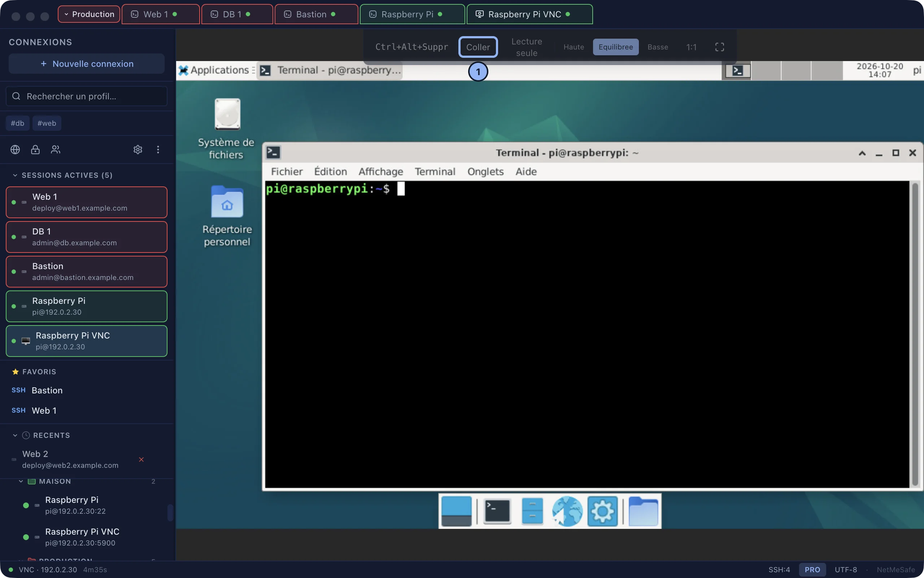Collapse the Recents section
Image resolution: width=924 pixels, height=578 pixels.
pyautogui.click(x=15, y=435)
